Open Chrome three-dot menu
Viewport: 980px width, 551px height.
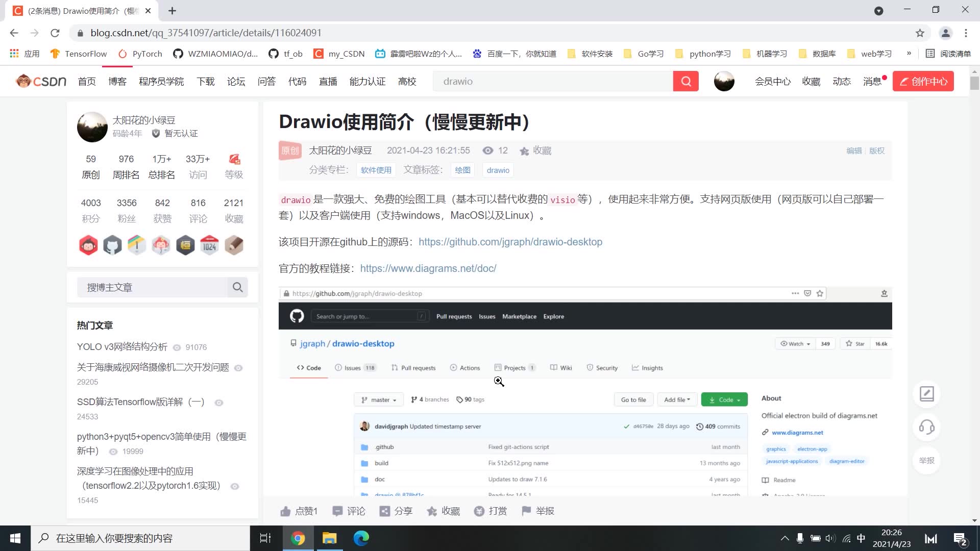pos(966,33)
